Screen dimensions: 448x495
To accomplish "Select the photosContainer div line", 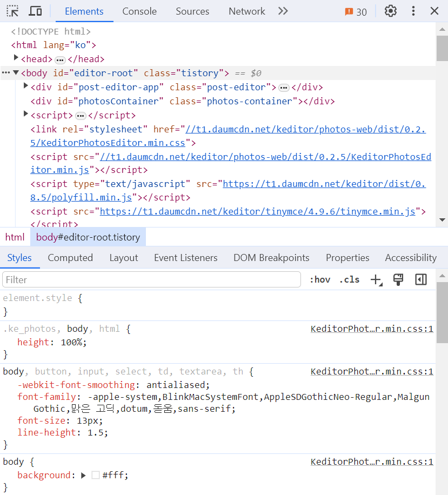I will pos(183,102).
